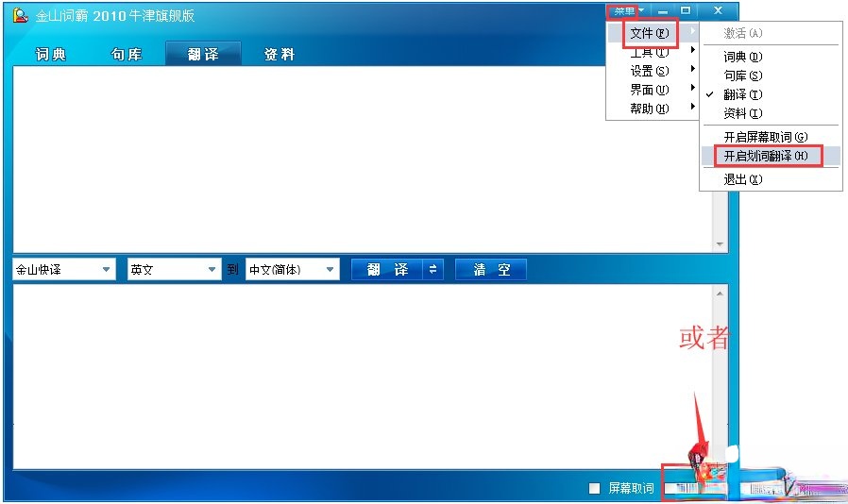Click the source text input area
848x504 pixels.
click(x=363, y=160)
